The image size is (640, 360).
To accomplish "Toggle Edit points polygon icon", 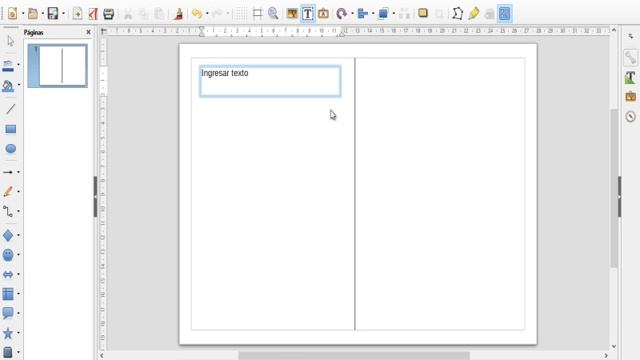I will pos(458,13).
